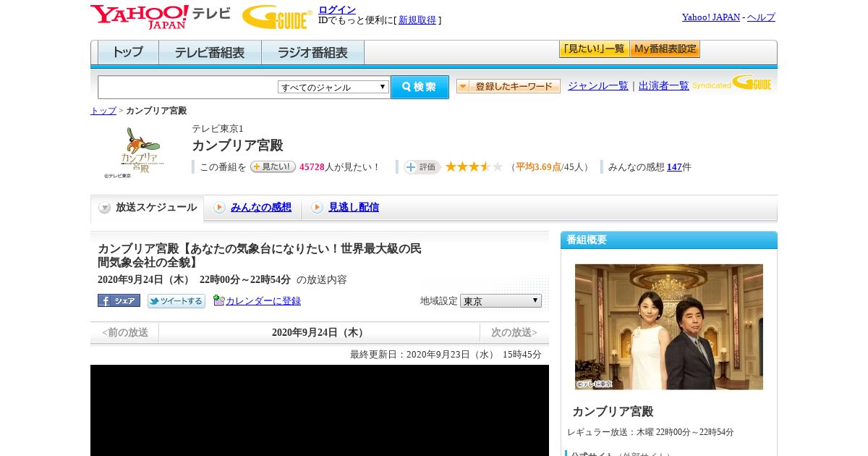Click the カンブリア宮殿 title in 番組概要
The width and height of the screenshot is (868, 456).
[x=613, y=411]
